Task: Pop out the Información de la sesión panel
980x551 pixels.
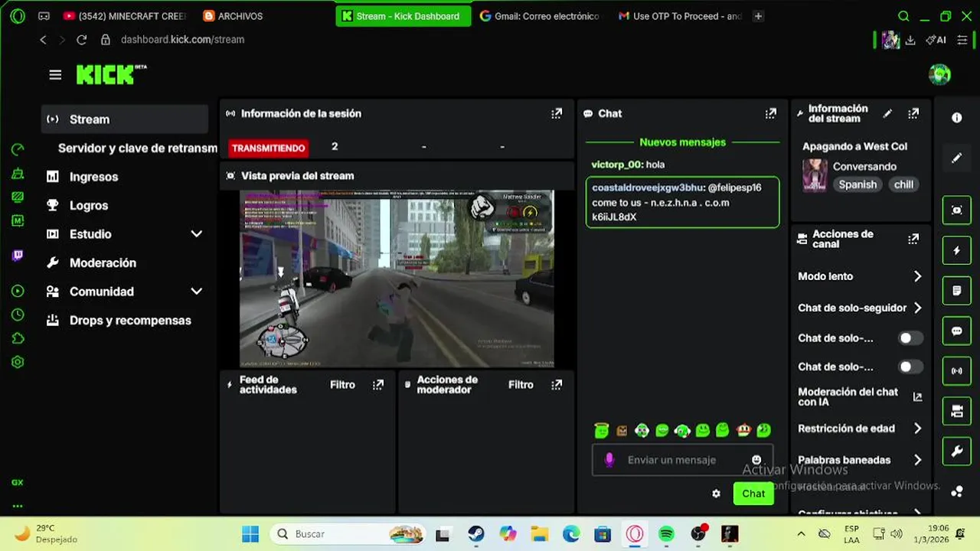Action: [x=557, y=113]
